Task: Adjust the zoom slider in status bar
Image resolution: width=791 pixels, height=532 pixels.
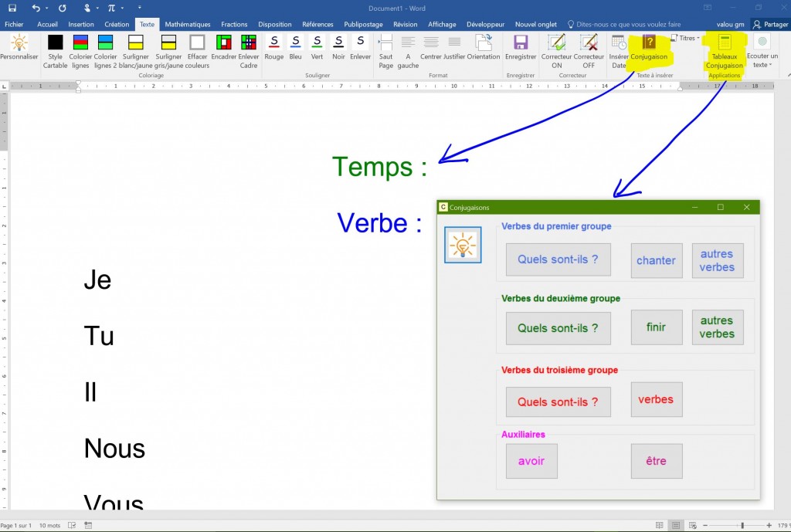Action: [742, 525]
